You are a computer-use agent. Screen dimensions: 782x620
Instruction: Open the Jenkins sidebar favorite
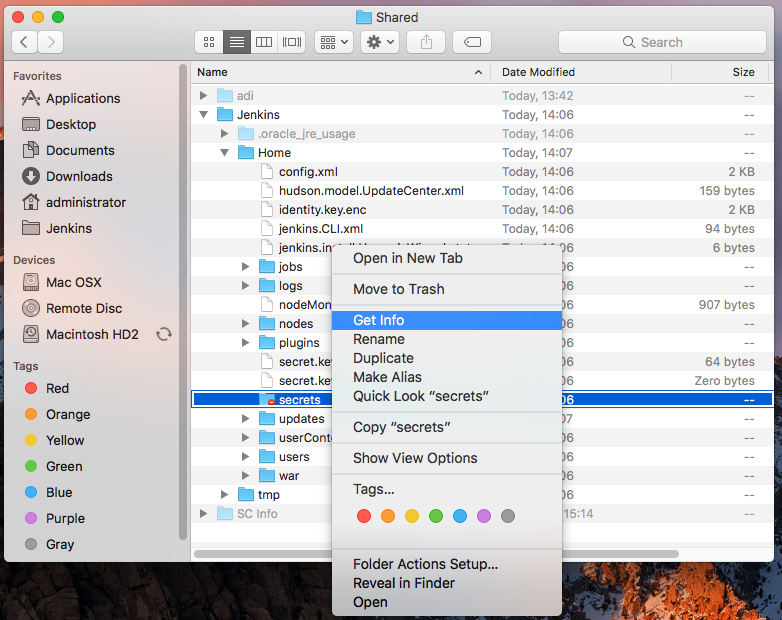pos(57,228)
